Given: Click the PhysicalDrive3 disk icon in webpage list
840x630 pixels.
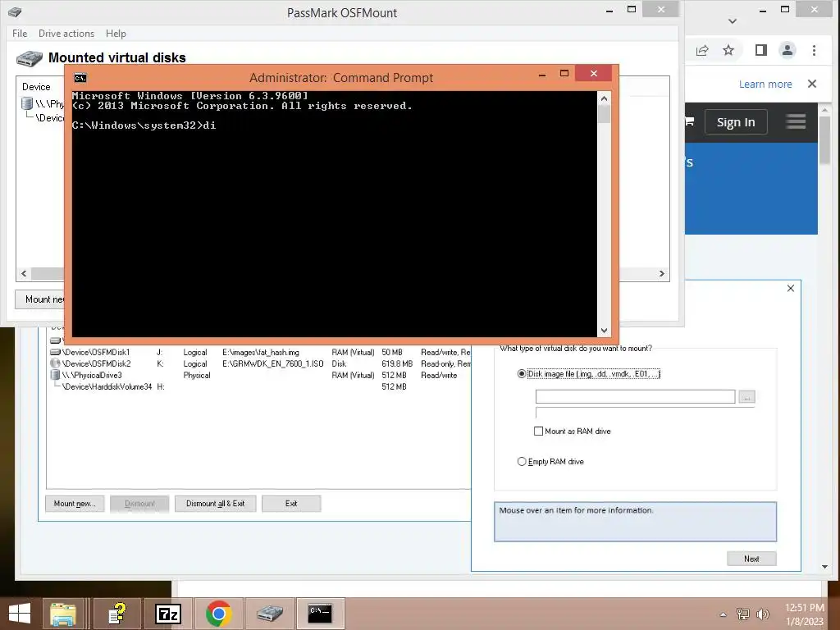Looking at the screenshot, I should [55, 375].
